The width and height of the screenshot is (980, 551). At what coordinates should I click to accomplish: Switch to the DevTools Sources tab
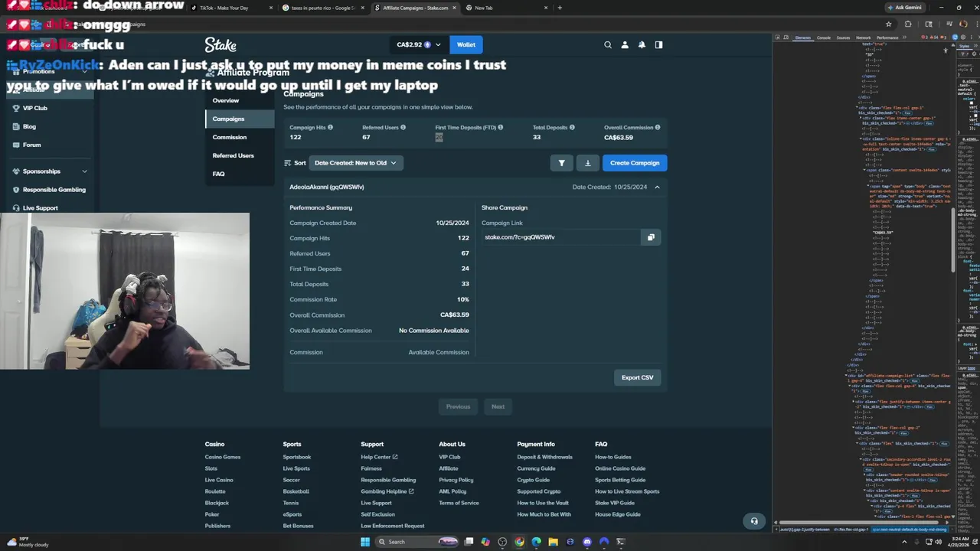click(x=843, y=37)
